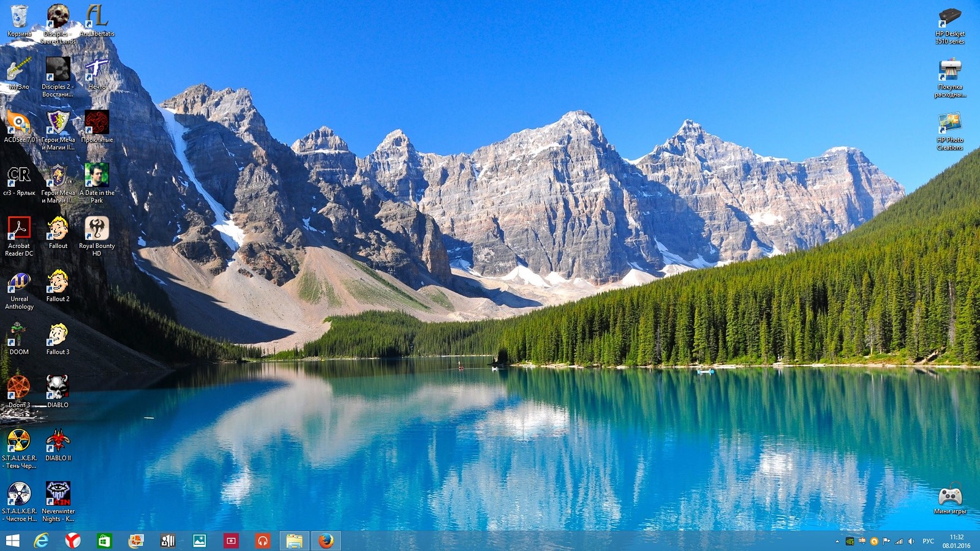Switch the РУС input language indicator
980x551 pixels.
pos(929,541)
